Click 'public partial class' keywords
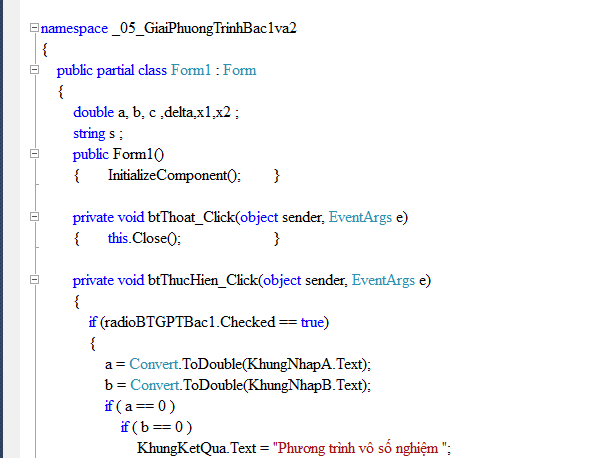The width and height of the screenshot is (614, 458). click(x=112, y=70)
